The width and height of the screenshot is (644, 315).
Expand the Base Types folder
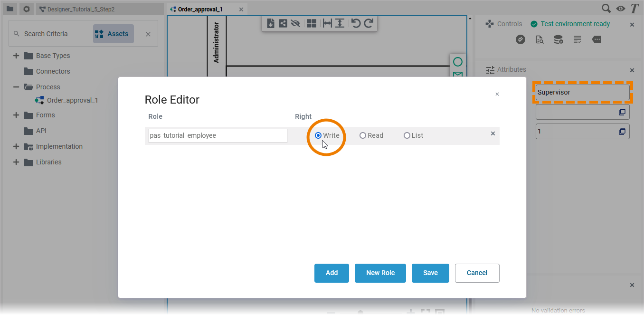point(16,56)
